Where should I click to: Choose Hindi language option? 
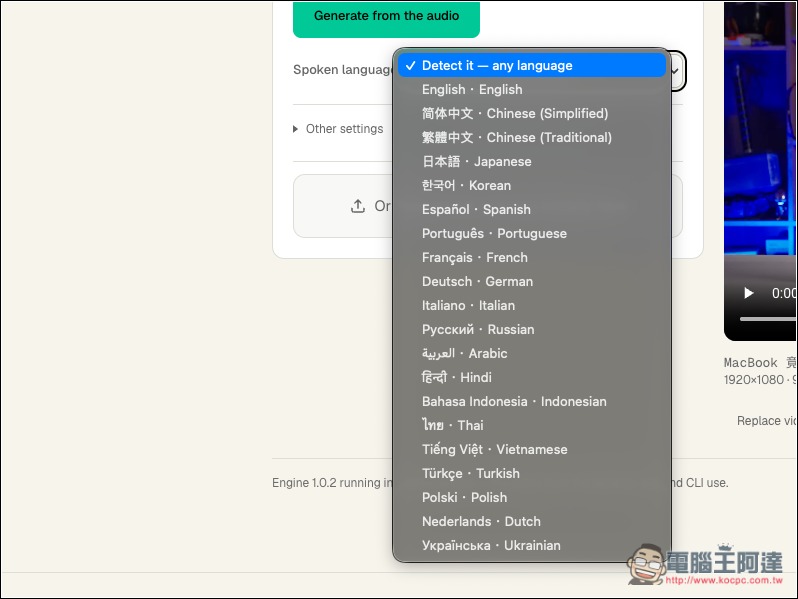click(x=531, y=377)
